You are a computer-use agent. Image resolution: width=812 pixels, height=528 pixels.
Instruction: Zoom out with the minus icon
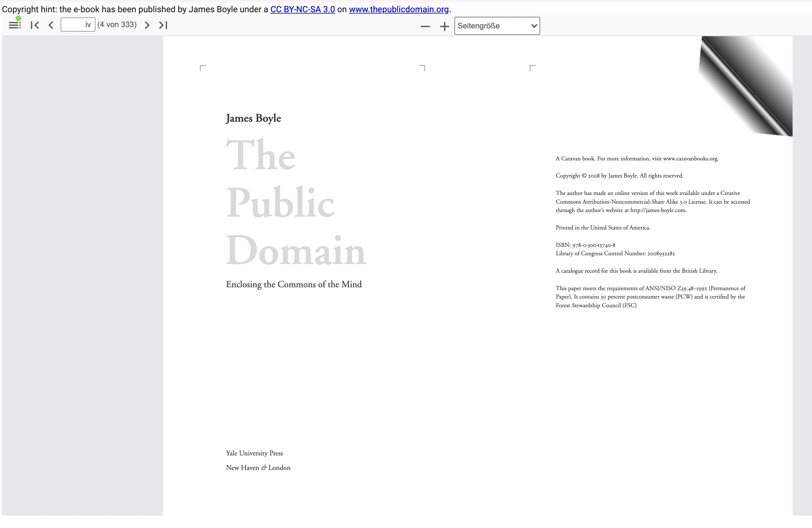pyautogui.click(x=425, y=26)
